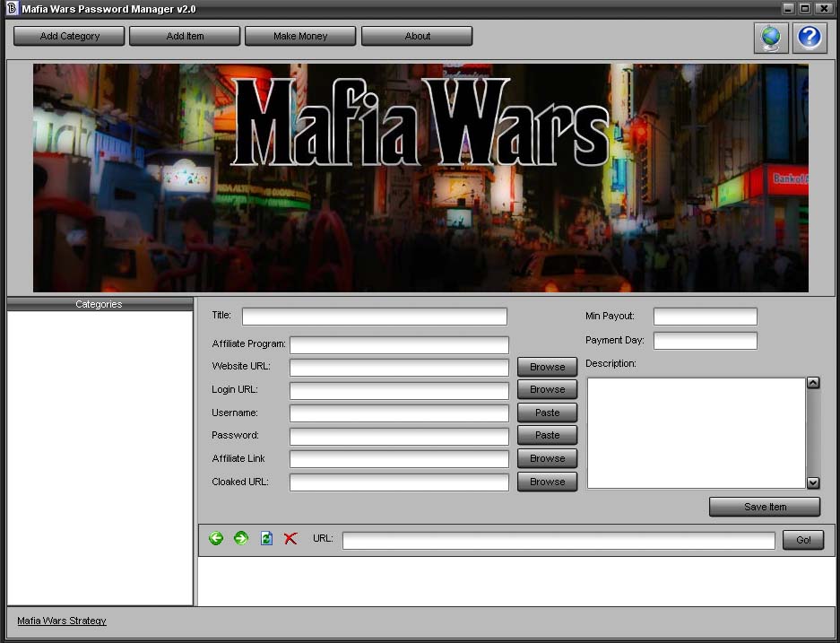Focus the Title input field
Viewport: 840px width, 643px height.
[375, 317]
